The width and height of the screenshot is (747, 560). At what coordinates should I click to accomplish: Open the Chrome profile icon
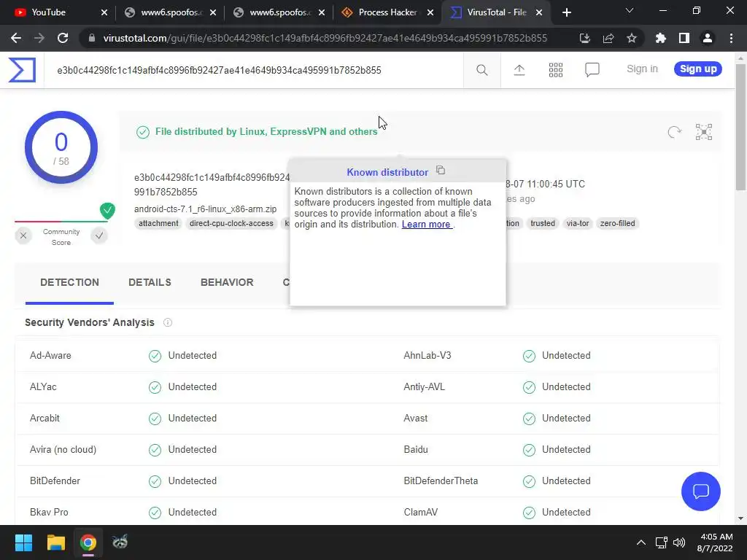[x=708, y=38]
